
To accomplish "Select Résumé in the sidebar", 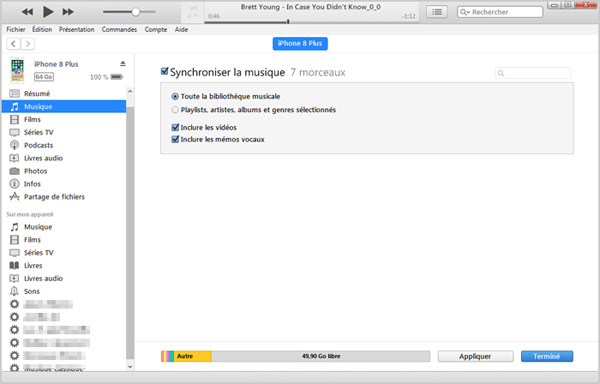I will [64, 94].
